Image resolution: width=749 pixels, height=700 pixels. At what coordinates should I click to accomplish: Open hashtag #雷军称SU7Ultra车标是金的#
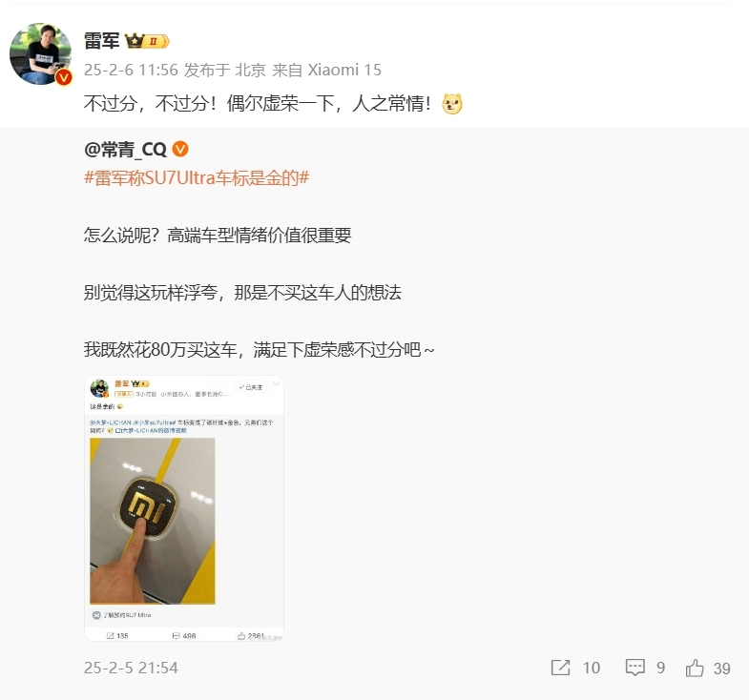click(x=197, y=177)
